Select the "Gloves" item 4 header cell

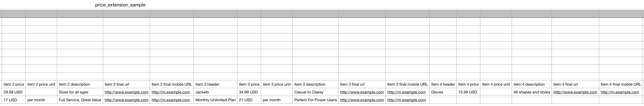[443, 92]
